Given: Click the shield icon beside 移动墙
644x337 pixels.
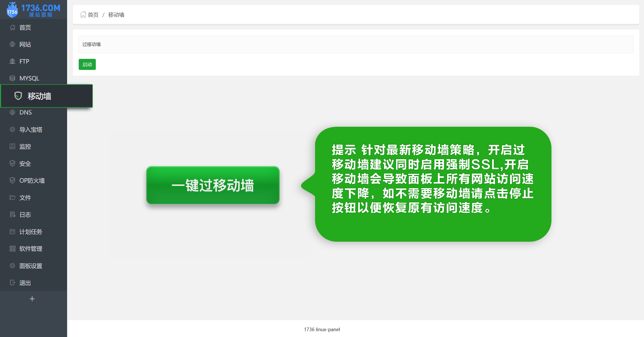Looking at the screenshot, I should click(18, 96).
